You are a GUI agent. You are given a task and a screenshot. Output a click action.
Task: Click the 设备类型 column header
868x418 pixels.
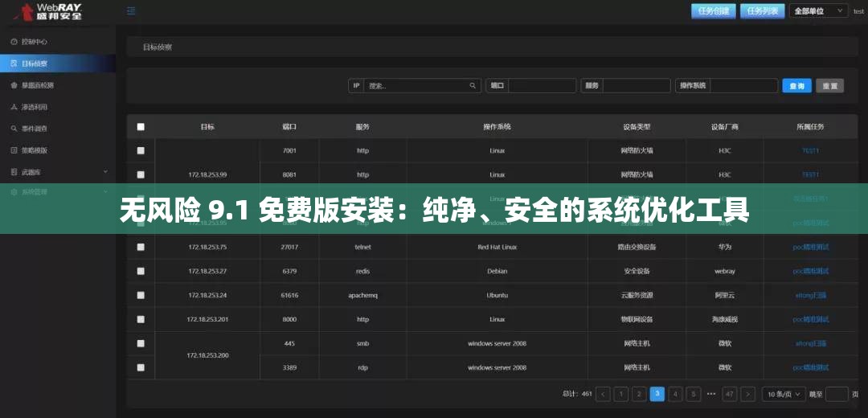point(637,127)
